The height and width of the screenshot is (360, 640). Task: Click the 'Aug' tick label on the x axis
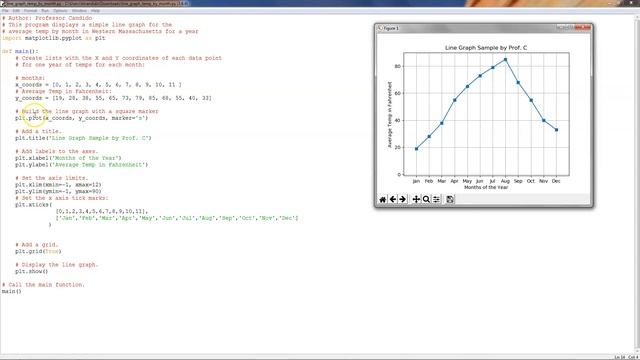[x=505, y=181]
